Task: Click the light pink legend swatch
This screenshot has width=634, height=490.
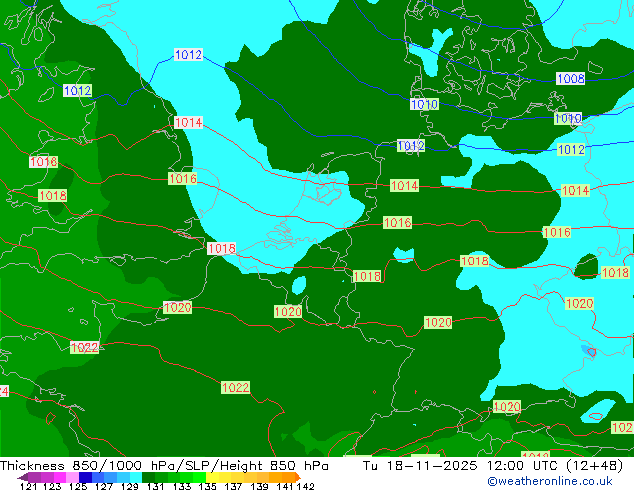Action: click(x=72, y=477)
